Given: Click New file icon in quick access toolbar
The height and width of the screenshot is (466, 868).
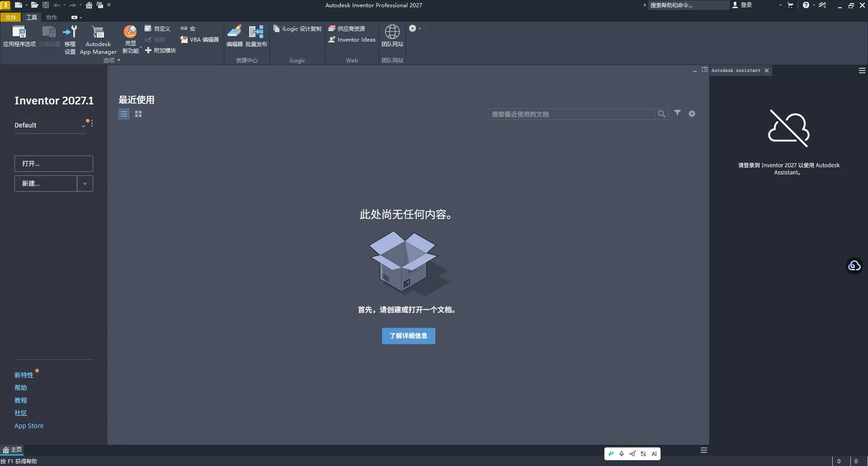Looking at the screenshot, I should click(18, 5).
